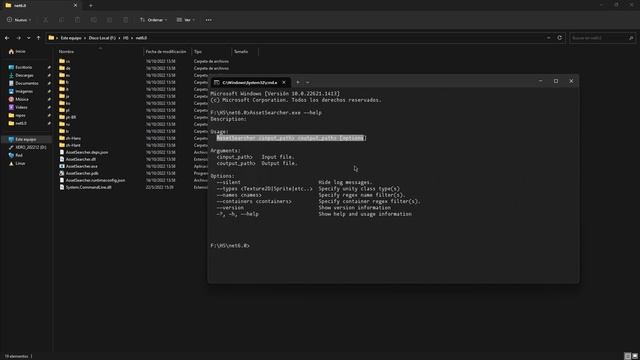The width and height of the screenshot is (640, 360).
Task: Select AssetSearcher.runtimeconfig.json file
Action: coord(95,180)
